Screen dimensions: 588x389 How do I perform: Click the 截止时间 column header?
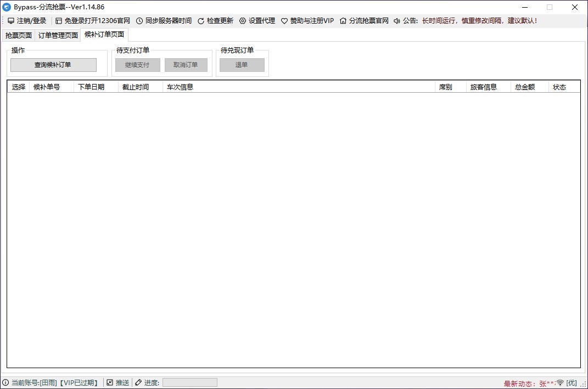140,87
